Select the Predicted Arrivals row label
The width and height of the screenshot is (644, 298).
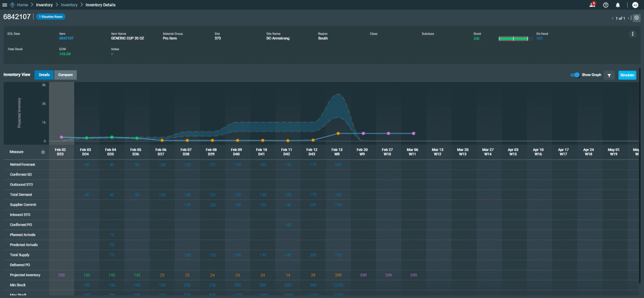click(24, 245)
